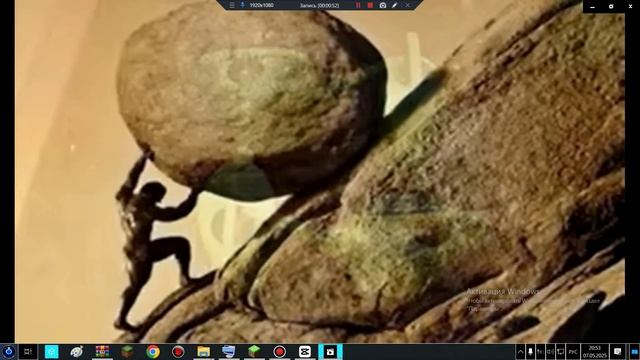Screen dimensions: 640x360
Task: Switch to the second red record app icon
Action: (x=279, y=351)
